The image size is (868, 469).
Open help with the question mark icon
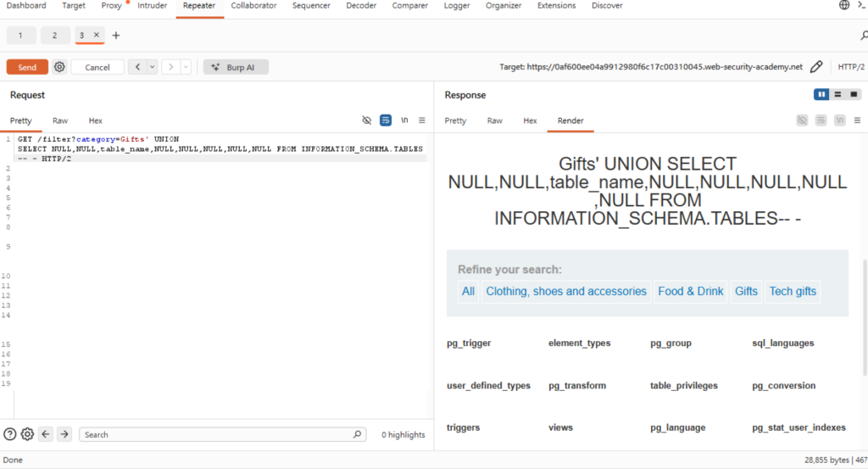[x=10, y=434]
